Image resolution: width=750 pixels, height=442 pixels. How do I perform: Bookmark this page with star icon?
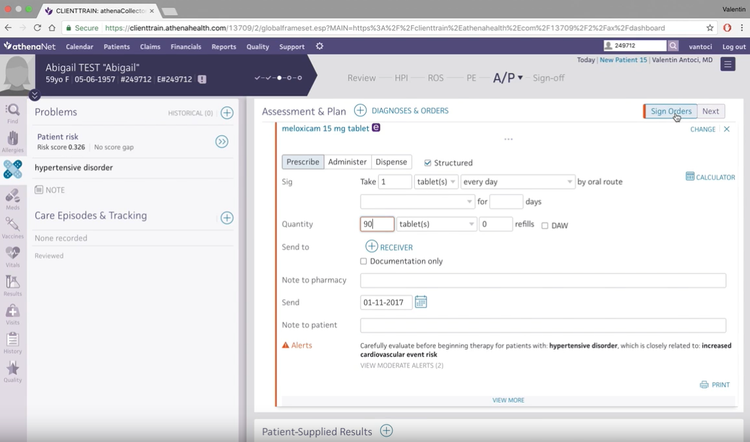(x=710, y=28)
